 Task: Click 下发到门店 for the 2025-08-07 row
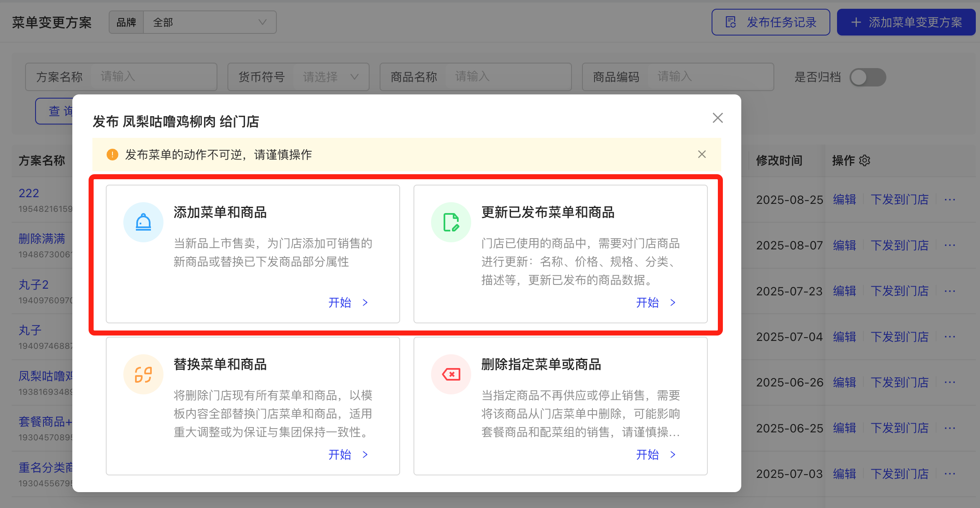899,245
